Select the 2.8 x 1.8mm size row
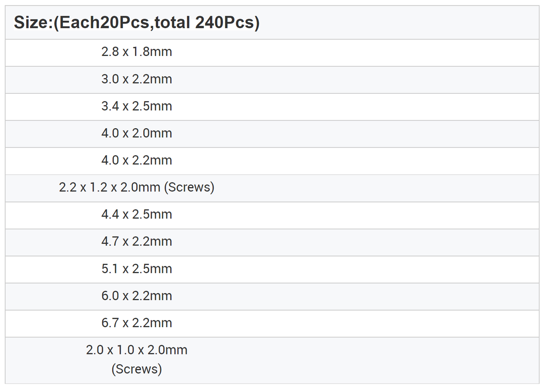The image size is (547, 392). [137, 52]
